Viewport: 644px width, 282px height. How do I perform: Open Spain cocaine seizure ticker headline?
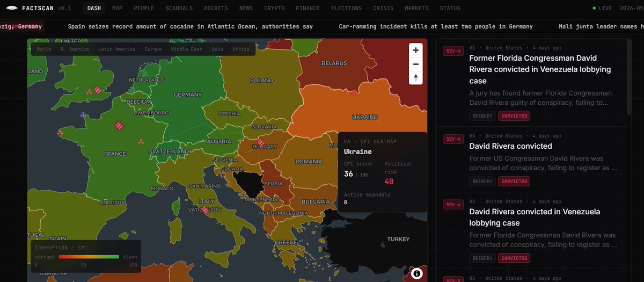pyautogui.click(x=191, y=26)
